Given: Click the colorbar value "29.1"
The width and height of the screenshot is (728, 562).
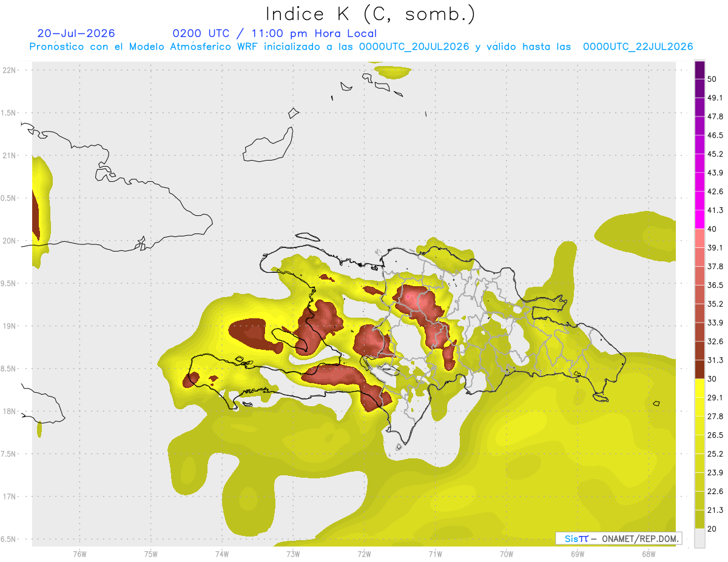Looking at the screenshot, I should [715, 398].
